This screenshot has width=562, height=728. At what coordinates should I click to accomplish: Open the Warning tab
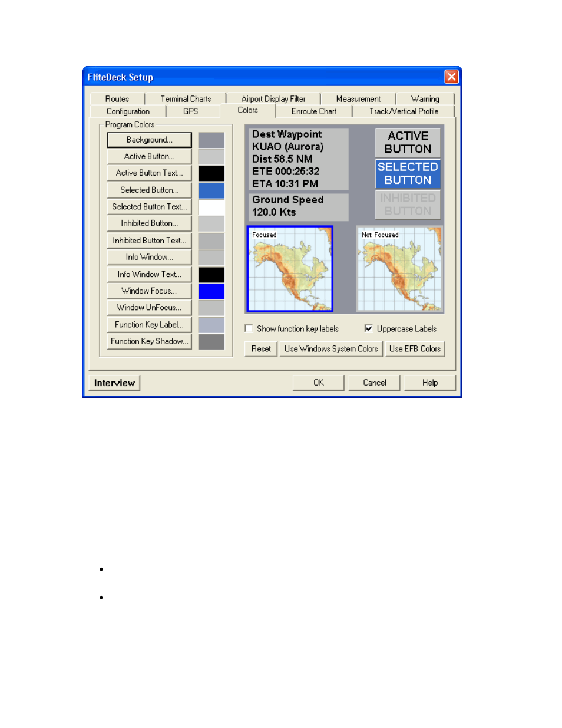[425, 99]
